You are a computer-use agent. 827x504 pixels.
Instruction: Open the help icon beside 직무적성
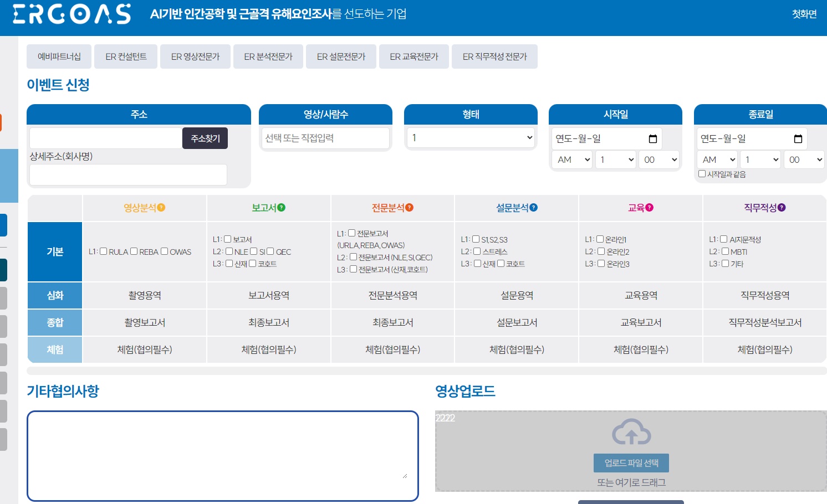click(782, 208)
